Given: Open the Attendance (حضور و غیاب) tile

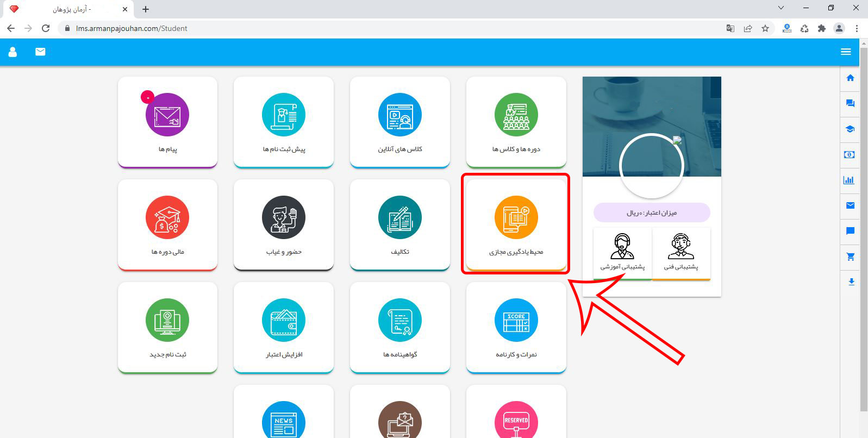Looking at the screenshot, I should [284, 224].
